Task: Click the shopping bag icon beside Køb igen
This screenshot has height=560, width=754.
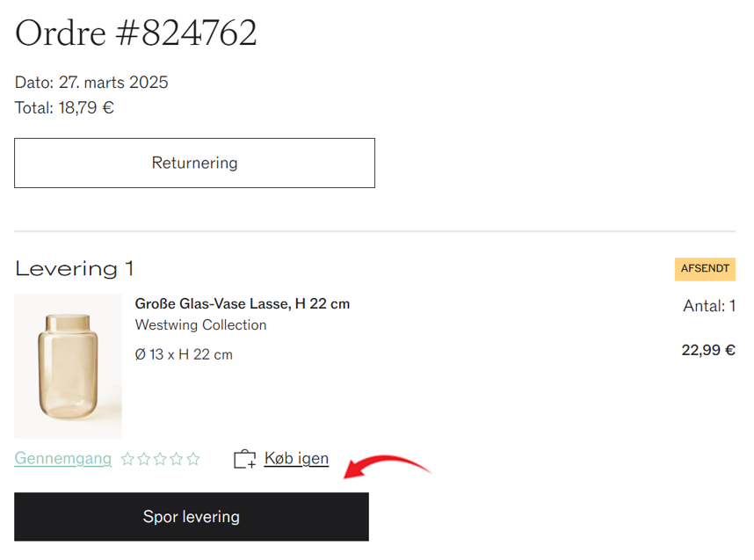Action: point(245,459)
